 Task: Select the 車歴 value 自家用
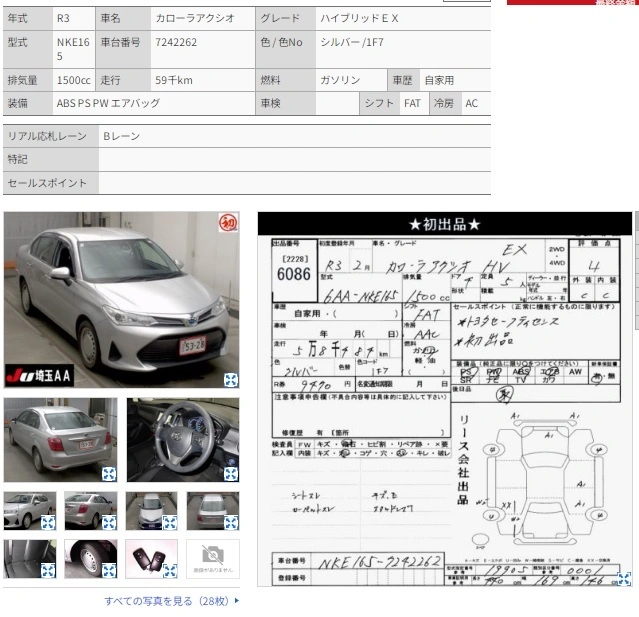(x=439, y=80)
